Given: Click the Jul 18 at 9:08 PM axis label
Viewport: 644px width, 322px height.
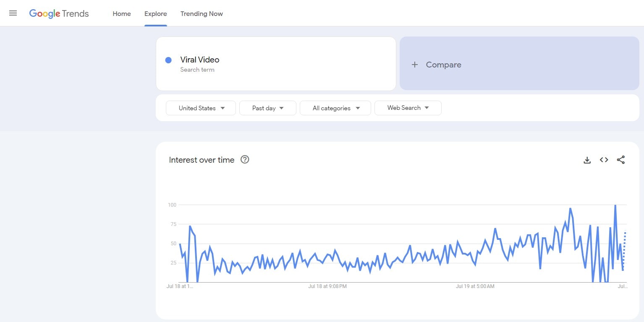Looking at the screenshot, I should pos(327,286).
